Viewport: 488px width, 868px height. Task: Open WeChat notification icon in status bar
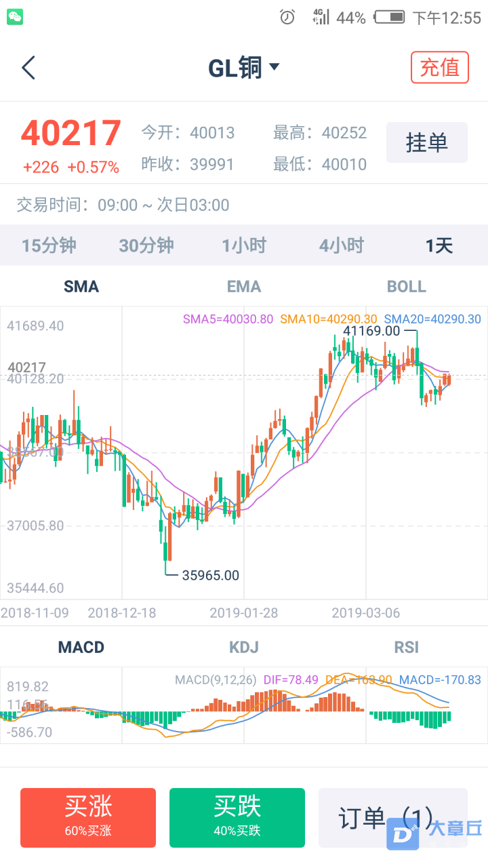(x=15, y=18)
